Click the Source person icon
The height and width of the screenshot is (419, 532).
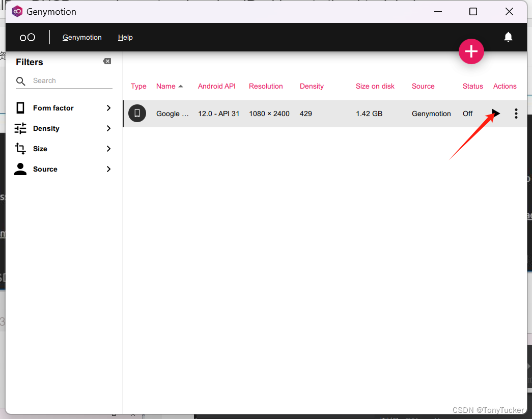pos(20,169)
